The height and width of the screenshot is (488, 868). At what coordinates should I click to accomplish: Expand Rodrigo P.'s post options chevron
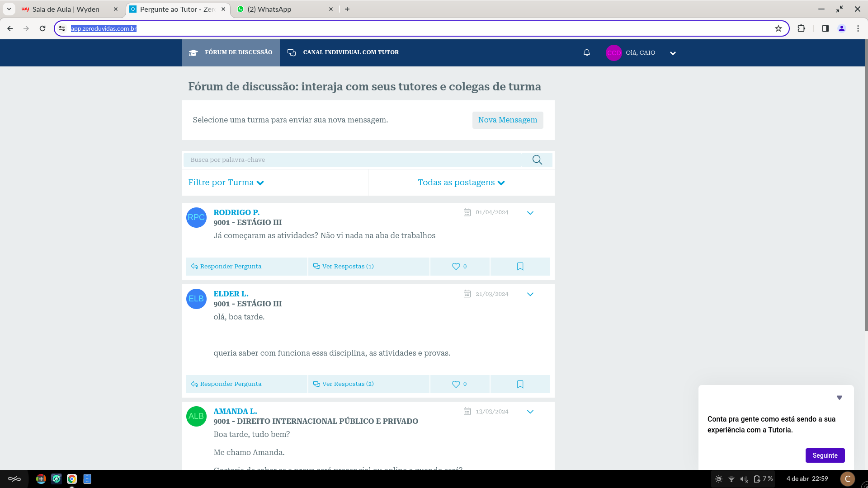[x=530, y=213]
